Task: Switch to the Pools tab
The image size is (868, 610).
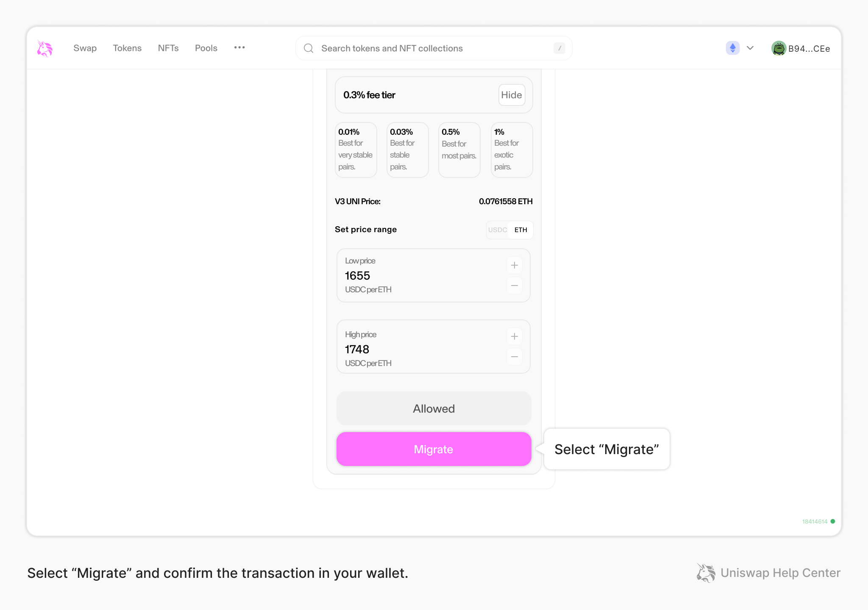Action: [x=206, y=48]
